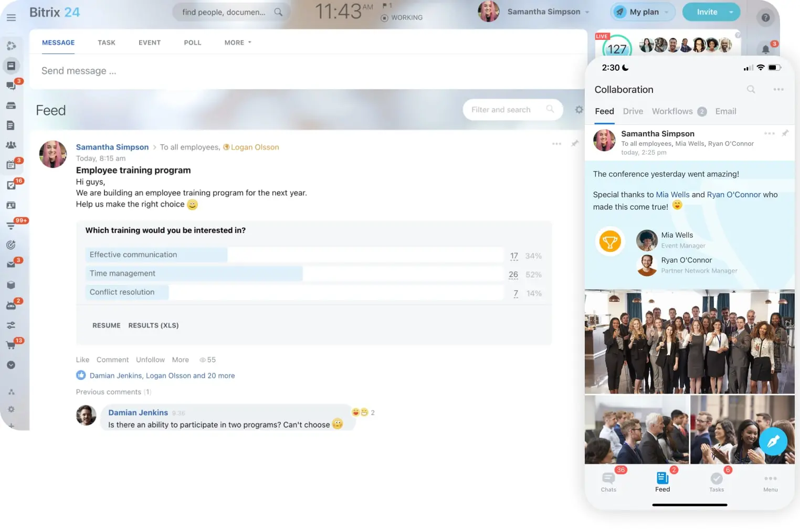Click search magnifier in top search bar
The width and height of the screenshot is (800, 532).
tap(278, 12)
